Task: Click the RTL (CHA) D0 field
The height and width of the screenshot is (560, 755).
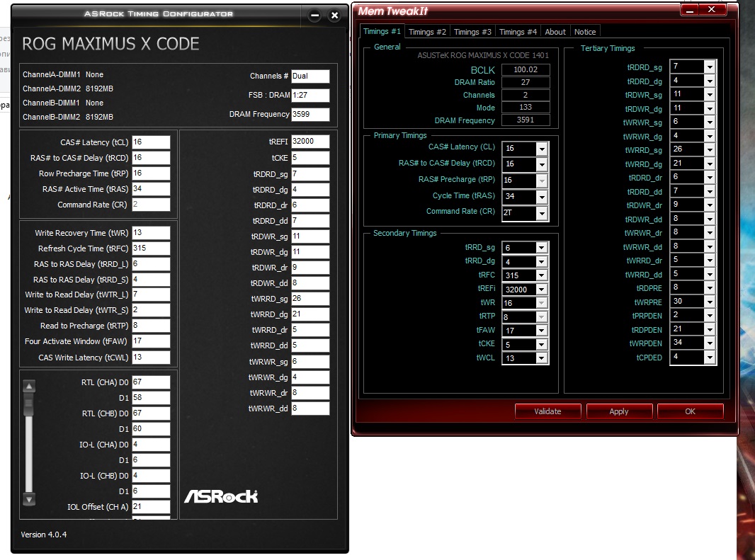Action: tap(151, 382)
